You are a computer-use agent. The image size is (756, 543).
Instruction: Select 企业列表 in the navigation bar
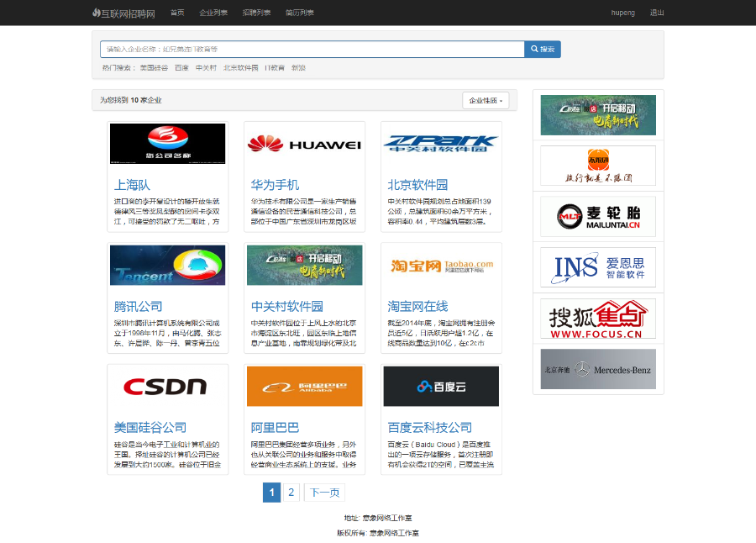[x=215, y=13]
